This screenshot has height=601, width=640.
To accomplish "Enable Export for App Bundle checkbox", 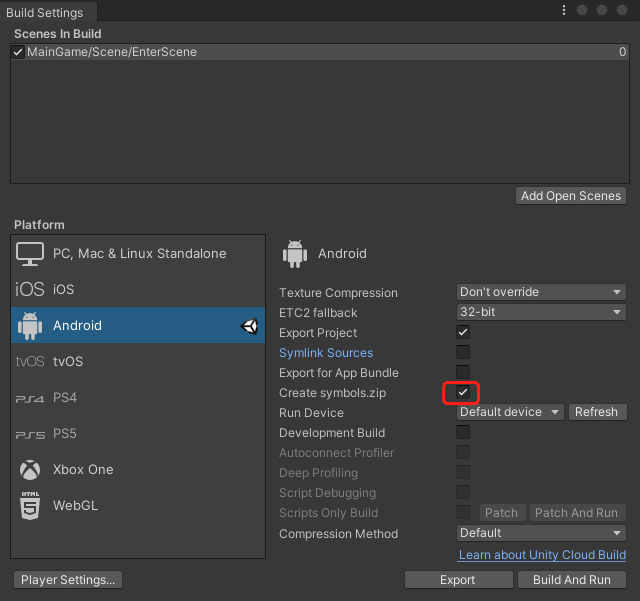I will (x=463, y=372).
